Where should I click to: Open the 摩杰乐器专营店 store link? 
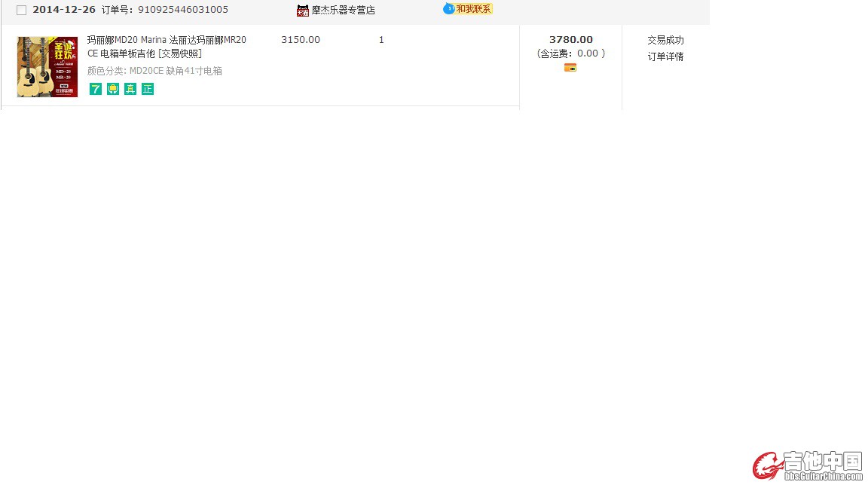tap(344, 10)
